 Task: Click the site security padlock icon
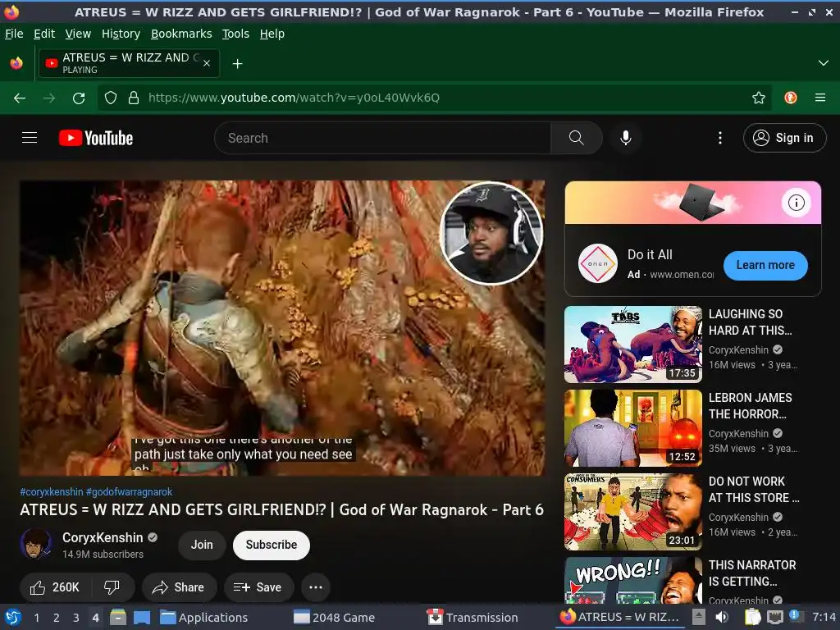click(134, 98)
